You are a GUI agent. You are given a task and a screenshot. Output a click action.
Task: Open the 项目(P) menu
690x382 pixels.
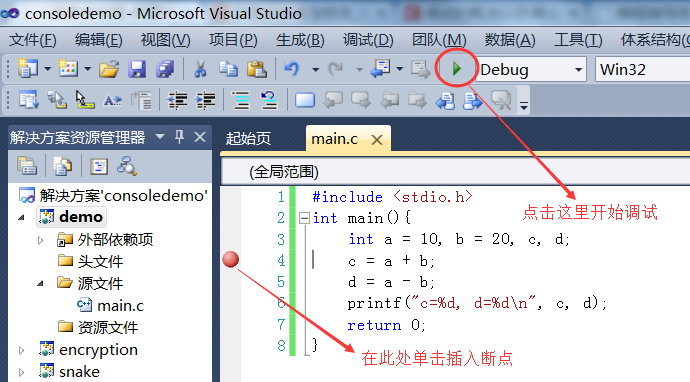point(233,40)
